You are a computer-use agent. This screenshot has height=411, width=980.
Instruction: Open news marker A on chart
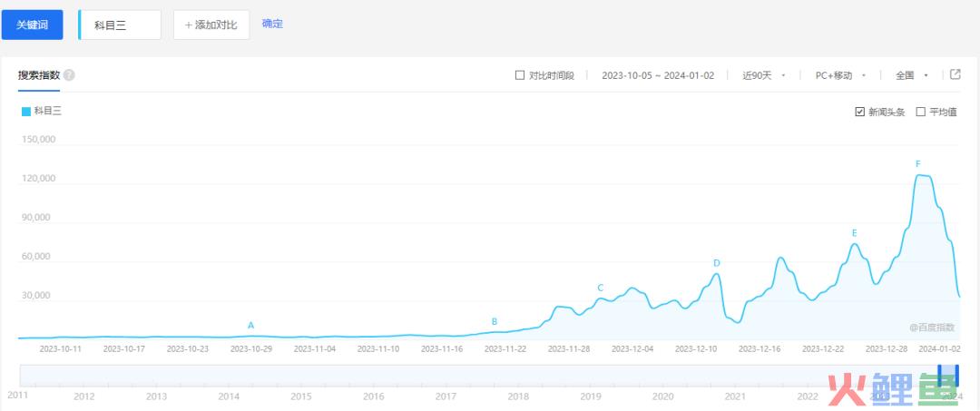pyautogui.click(x=251, y=325)
